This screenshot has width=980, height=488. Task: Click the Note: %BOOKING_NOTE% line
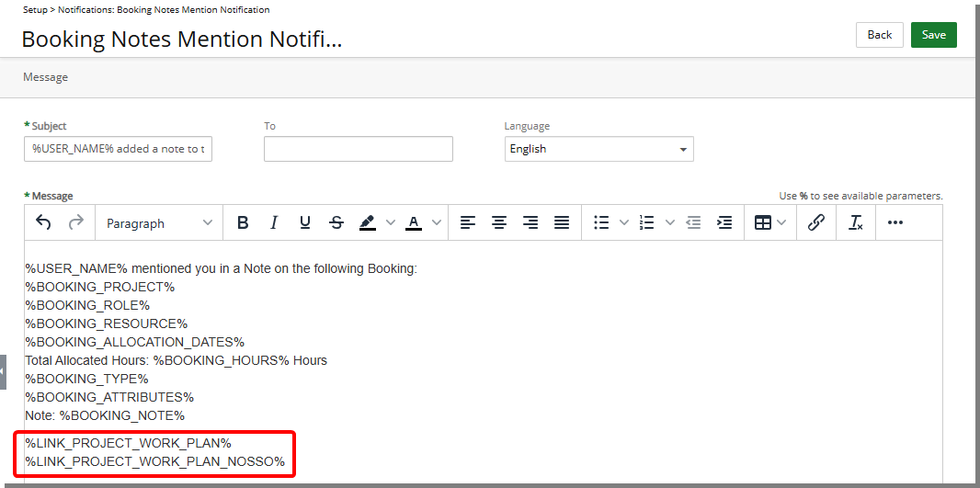(105, 415)
